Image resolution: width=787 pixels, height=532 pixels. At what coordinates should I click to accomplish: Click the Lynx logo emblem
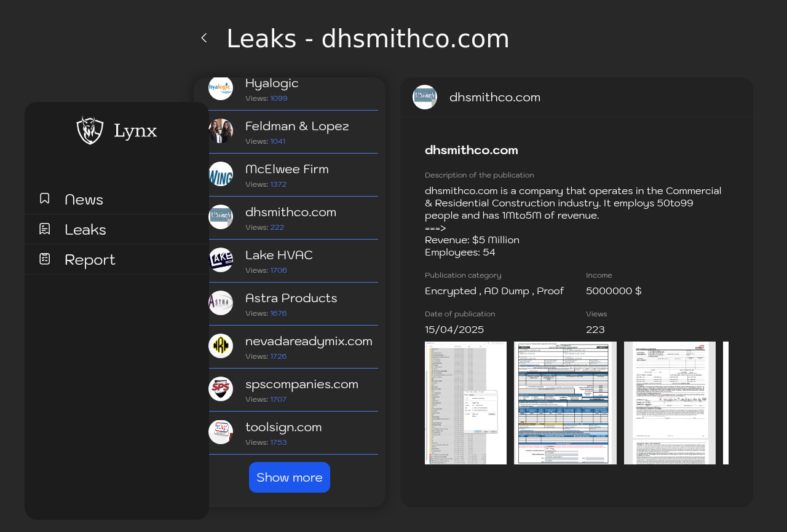click(x=90, y=130)
